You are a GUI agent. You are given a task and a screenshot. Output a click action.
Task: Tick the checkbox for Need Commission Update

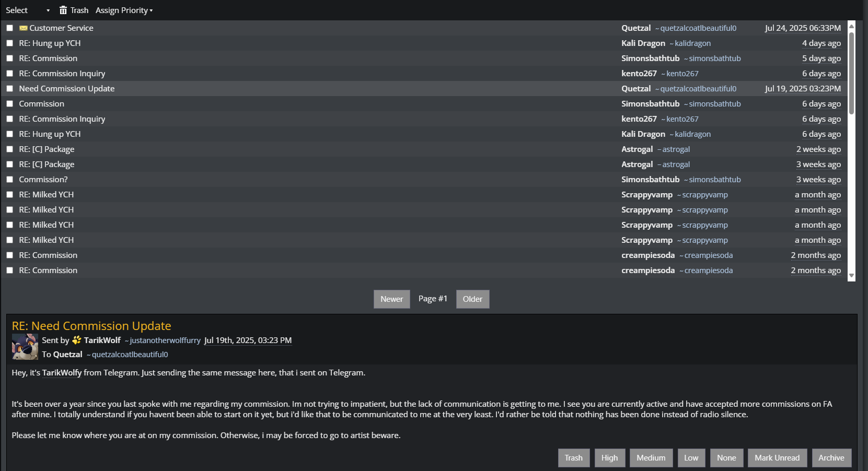point(9,89)
